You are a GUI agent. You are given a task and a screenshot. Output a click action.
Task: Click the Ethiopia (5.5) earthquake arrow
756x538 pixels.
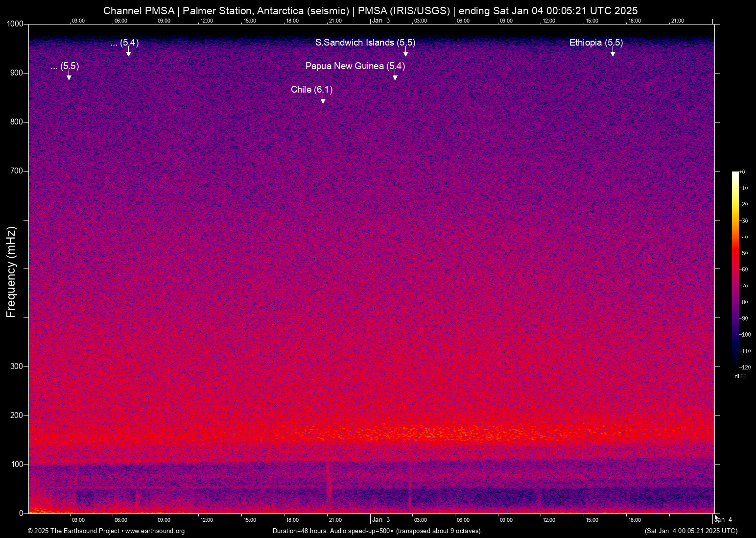[613, 54]
